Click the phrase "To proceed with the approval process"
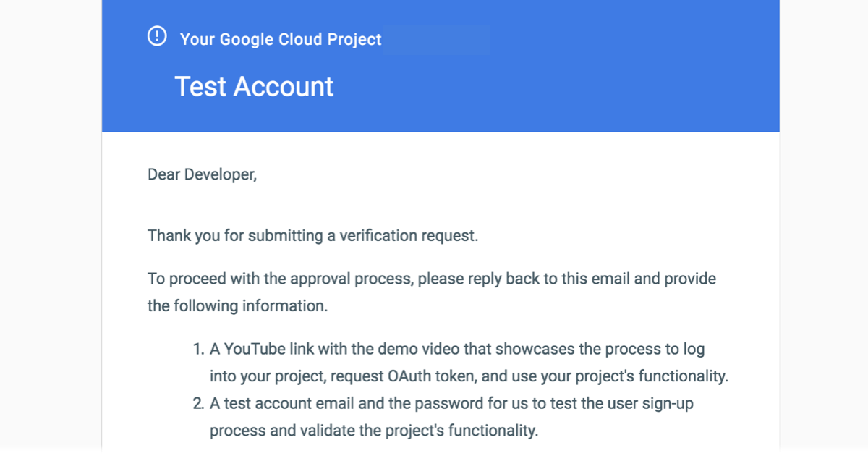Image resolution: width=868 pixels, height=456 pixels. pos(281,279)
